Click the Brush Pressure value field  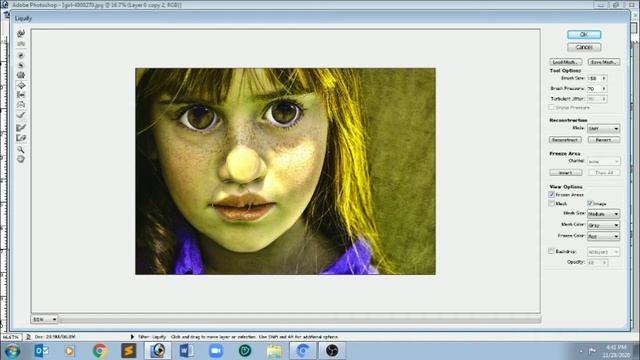click(x=594, y=89)
